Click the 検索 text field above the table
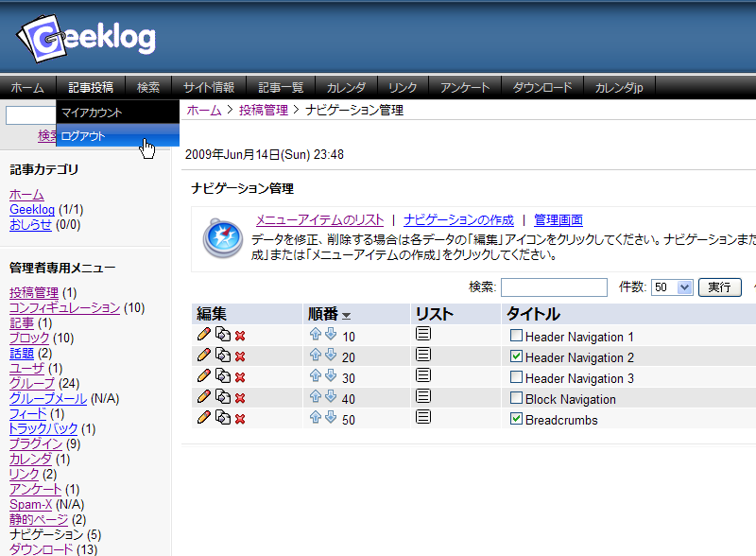This screenshot has width=756, height=556. (554, 287)
